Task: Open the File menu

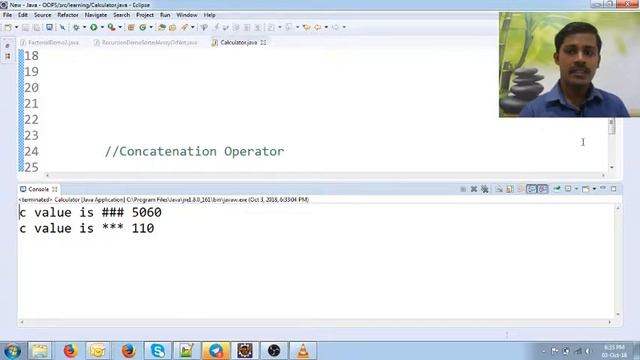Action: point(7,15)
